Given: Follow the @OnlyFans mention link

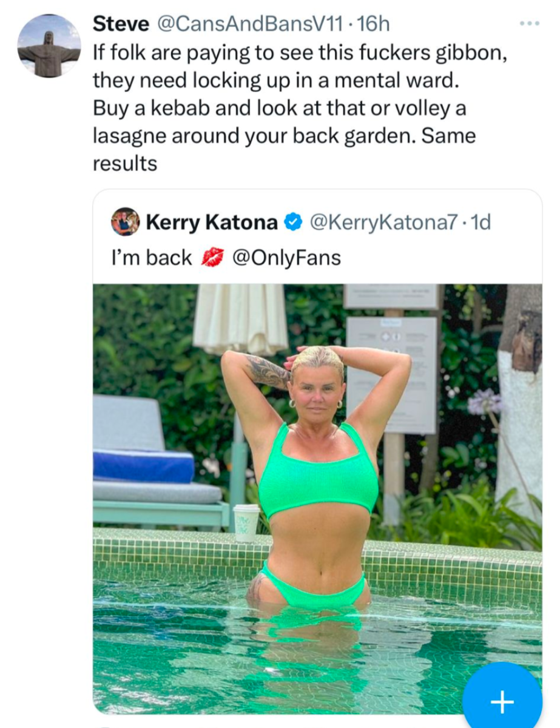Looking at the screenshot, I should pyautogui.click(x=286, y=258).
